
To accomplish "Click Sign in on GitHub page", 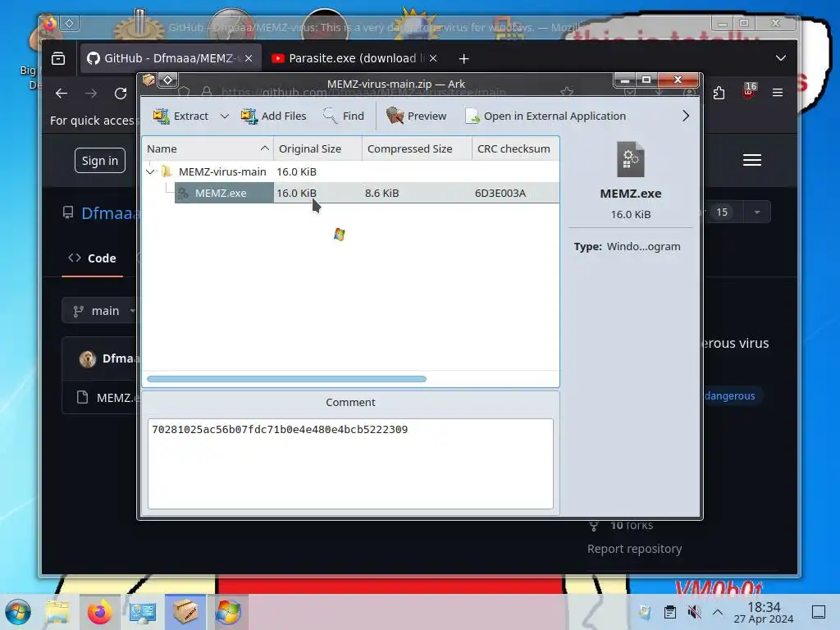I will click(x=100, y=161).
